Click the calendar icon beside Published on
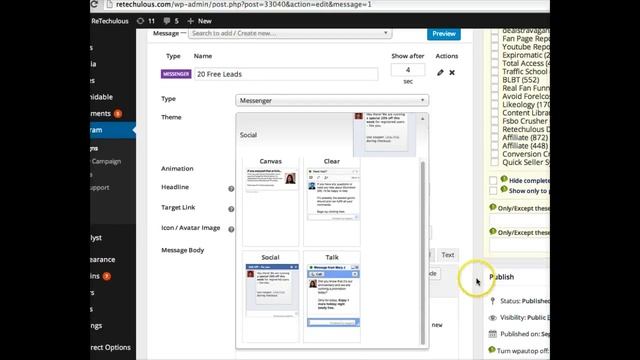Image resolution: width=640 pixels, height=360 pixels. click(493, 334)
